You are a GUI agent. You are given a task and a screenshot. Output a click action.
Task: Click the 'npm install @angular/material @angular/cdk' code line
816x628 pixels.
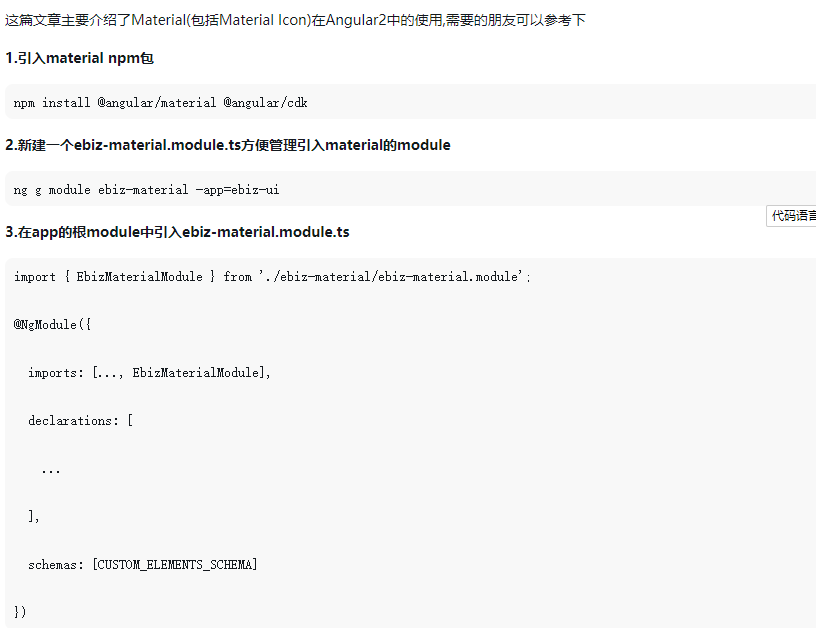tap(160, 102)
